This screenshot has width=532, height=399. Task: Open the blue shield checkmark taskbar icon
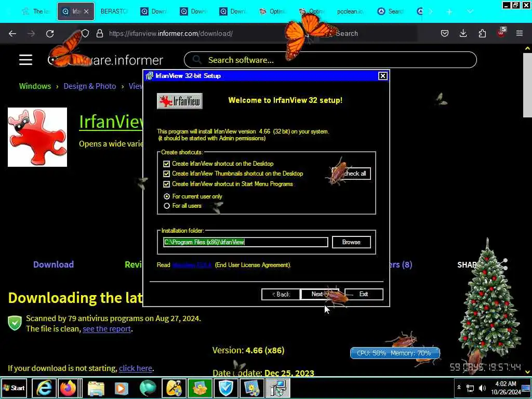pos(226,388)
